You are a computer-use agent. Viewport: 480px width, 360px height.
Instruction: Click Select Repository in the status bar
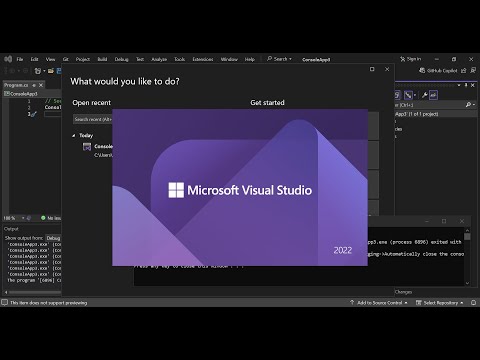coord(440,303)
